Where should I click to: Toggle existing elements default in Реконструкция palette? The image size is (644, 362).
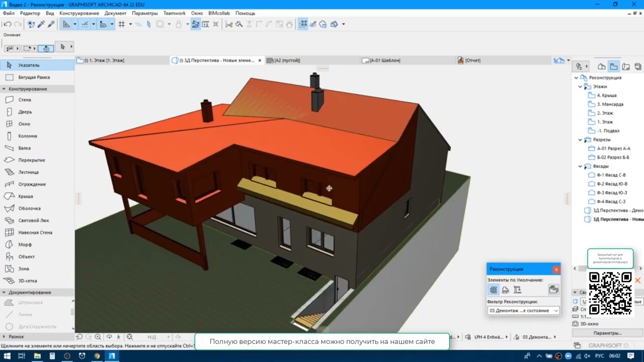pyautogui.click(x=493, y=290)
